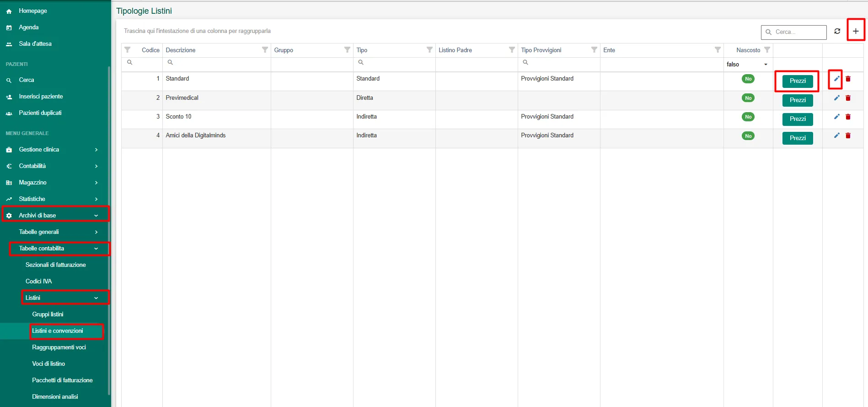Screen dimensions: 868x407
Task: Click the refresh icon beside the search box
Action: 837,31
